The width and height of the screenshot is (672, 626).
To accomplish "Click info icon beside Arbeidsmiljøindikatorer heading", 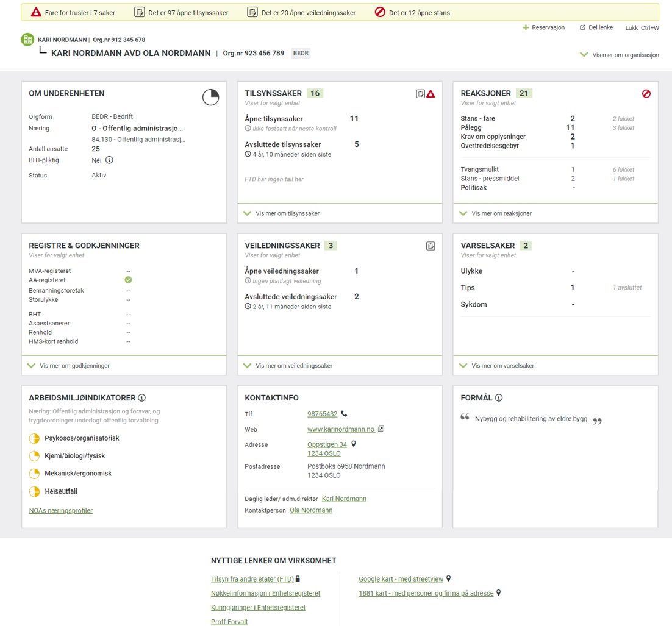I will click(x=141, y=398).
